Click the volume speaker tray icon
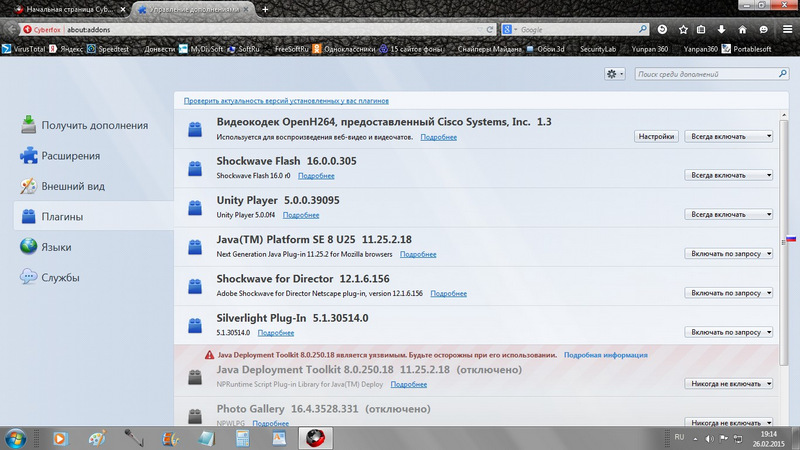Viewport: 800px width, 450px height. [709, 439]
